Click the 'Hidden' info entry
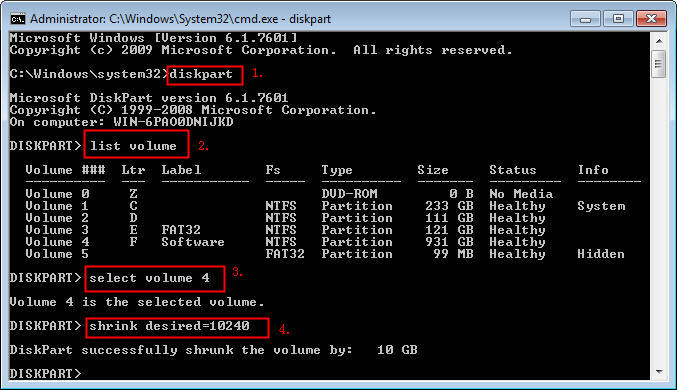 pos(601,254)
